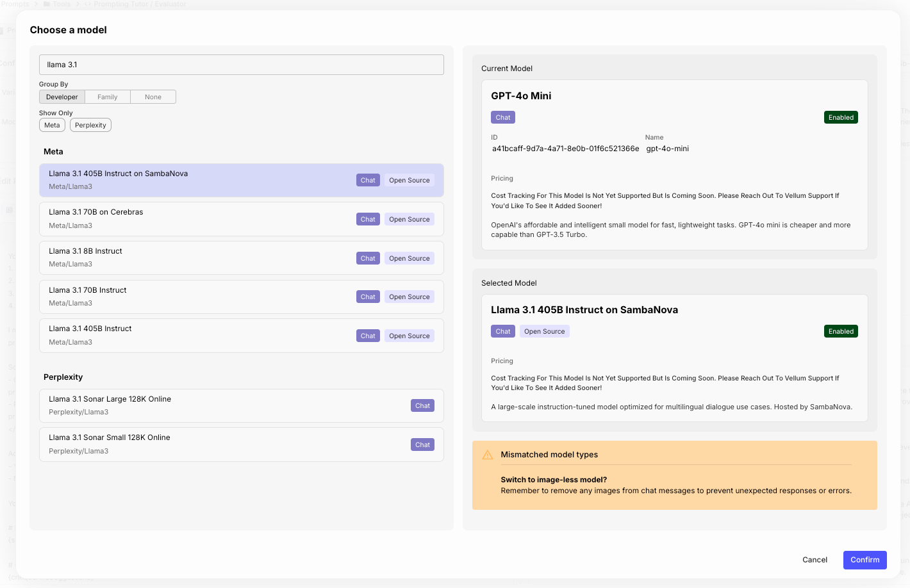Click the warning triangle icon
Viewport: 910px width, 588px height.
point(488,455)
